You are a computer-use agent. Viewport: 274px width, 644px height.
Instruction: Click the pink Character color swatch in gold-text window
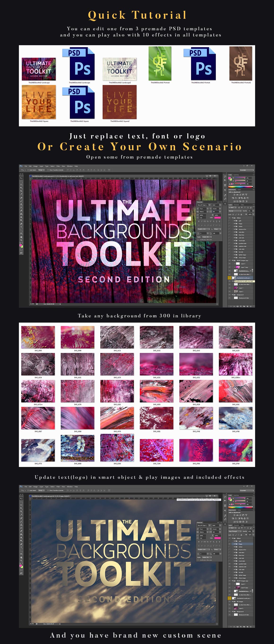click(217, 538)
